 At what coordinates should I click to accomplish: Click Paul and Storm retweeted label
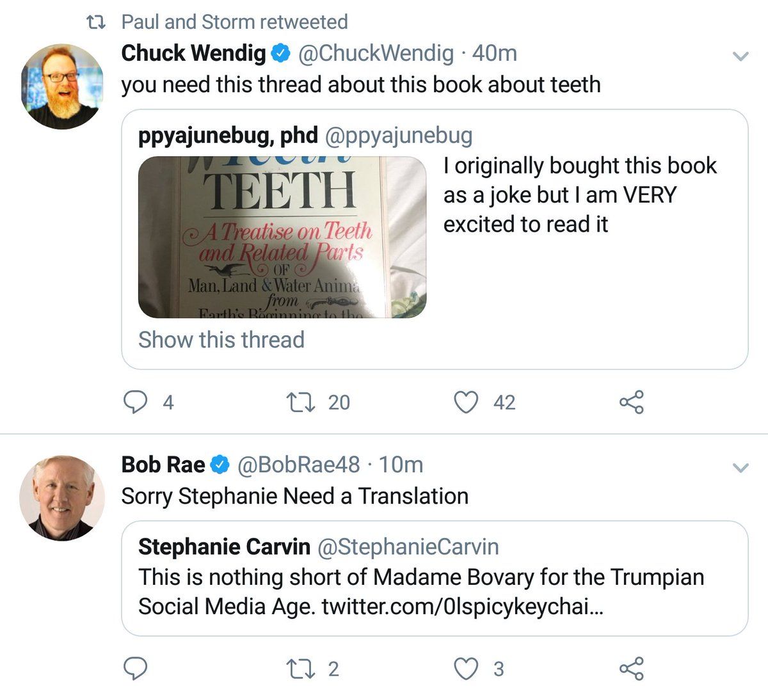pos(234,22)
